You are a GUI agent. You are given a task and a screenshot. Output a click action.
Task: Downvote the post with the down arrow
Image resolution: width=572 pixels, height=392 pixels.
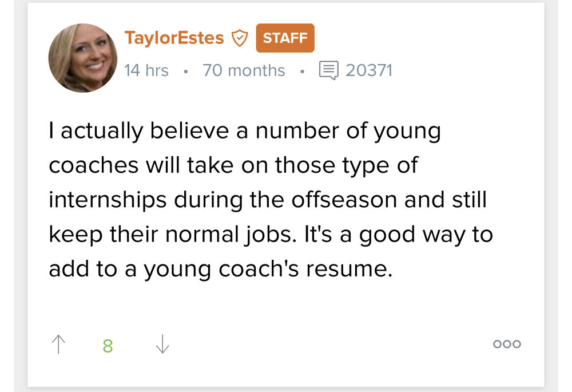point(162,345)
